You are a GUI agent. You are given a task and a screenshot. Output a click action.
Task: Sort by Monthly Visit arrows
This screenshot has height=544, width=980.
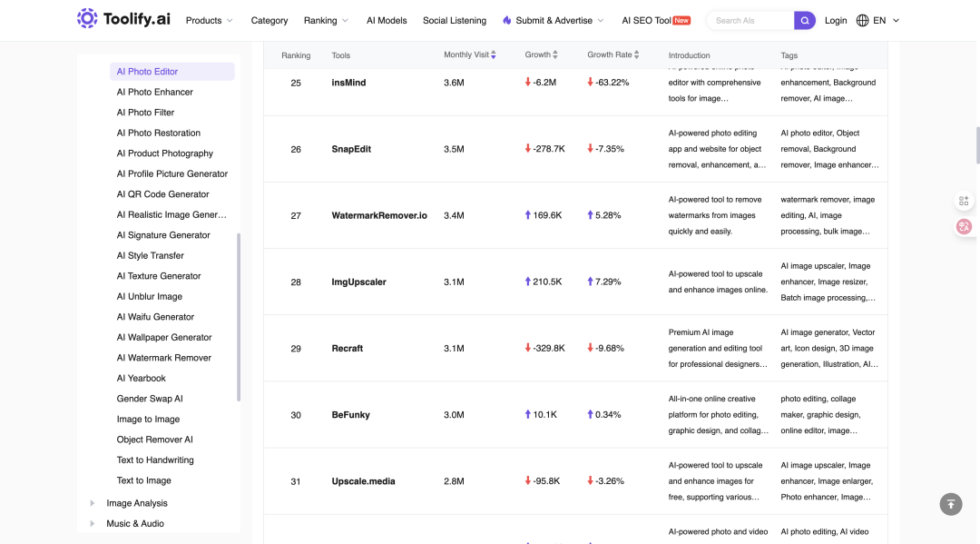[x=493, y=55]
